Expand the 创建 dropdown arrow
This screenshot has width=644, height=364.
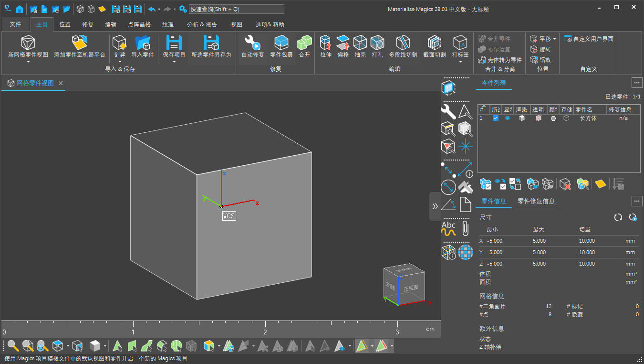[x=120, y=62]
